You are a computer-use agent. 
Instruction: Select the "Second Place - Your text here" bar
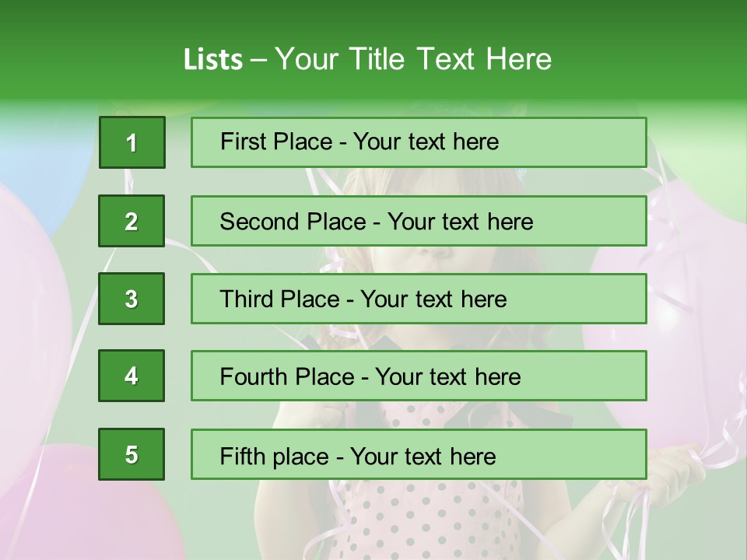click(x=419, y=221)
